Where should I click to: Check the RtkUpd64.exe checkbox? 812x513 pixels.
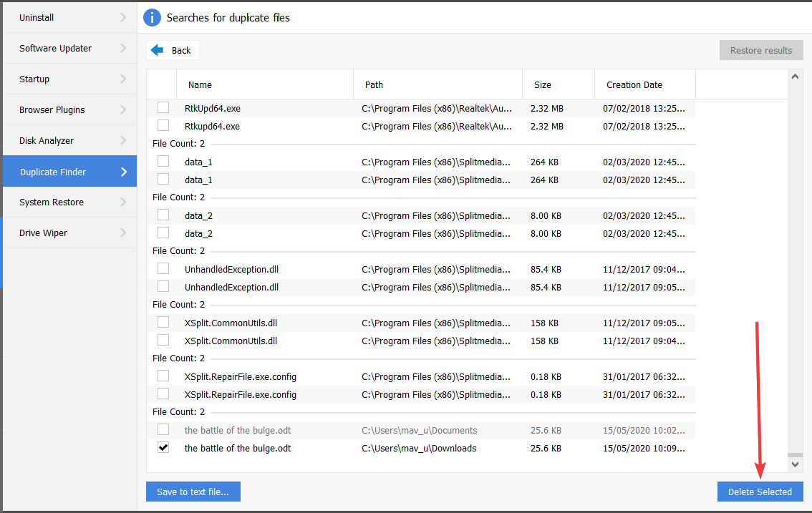[x=163, y=107]
